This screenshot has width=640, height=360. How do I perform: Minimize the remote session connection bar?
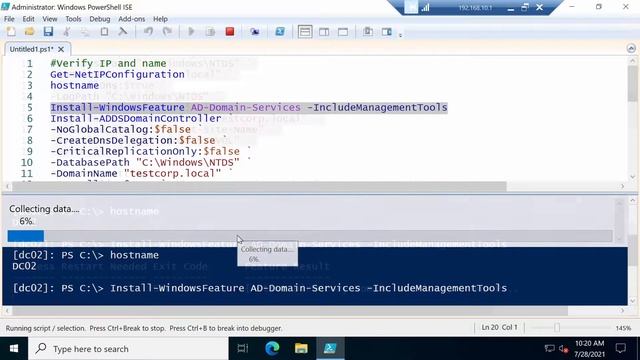point(510,7)
